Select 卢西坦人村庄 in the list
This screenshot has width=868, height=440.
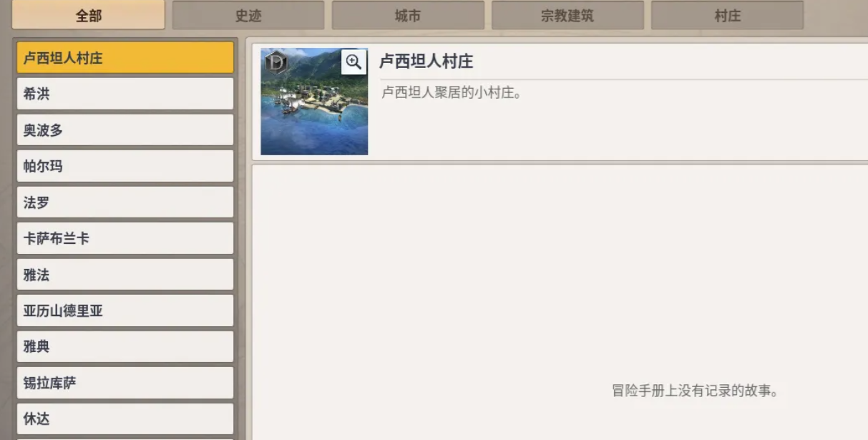(x=125, y=58)
